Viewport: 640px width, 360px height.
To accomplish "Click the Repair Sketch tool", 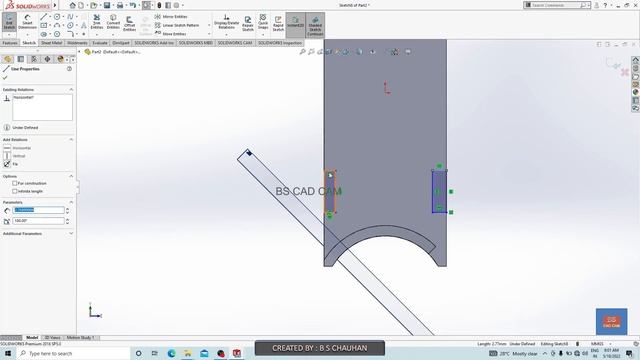I will 248,23.
